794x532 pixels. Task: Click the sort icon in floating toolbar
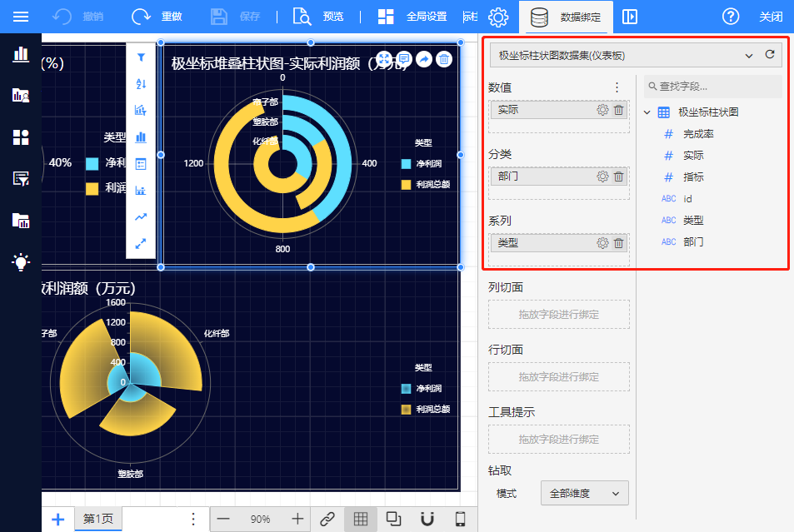pyautogui.click(x=141, y=84)
